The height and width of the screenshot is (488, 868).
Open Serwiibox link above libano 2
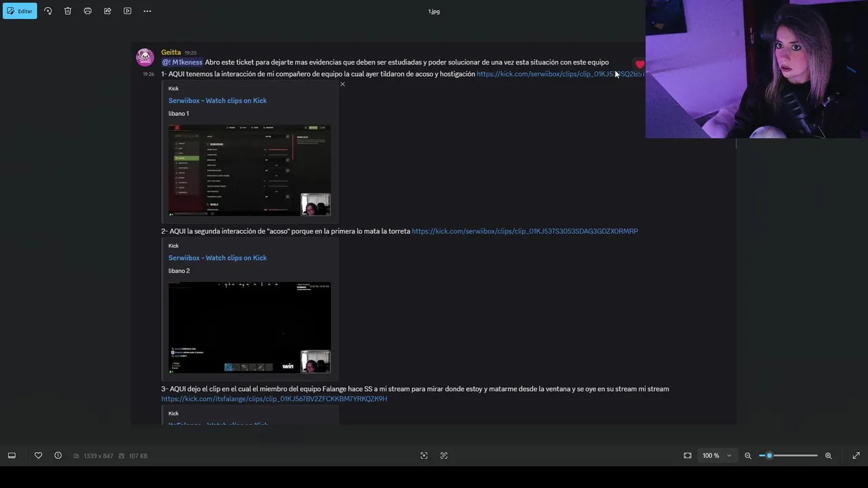click(218, 258)
